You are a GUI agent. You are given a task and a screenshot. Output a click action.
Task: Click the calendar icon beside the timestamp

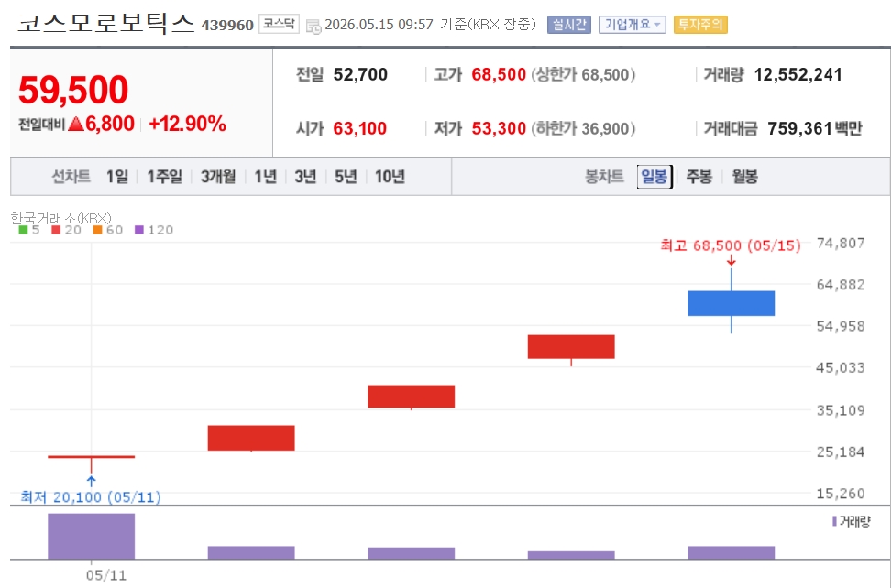click(313, 27)
